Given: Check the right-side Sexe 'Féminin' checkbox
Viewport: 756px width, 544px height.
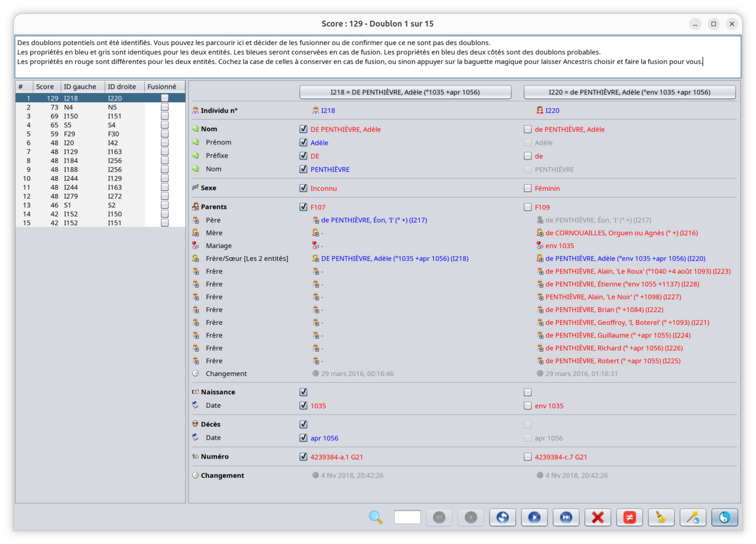Looking at the screenshot, I should pyautogui.click(x=528, y=189).
